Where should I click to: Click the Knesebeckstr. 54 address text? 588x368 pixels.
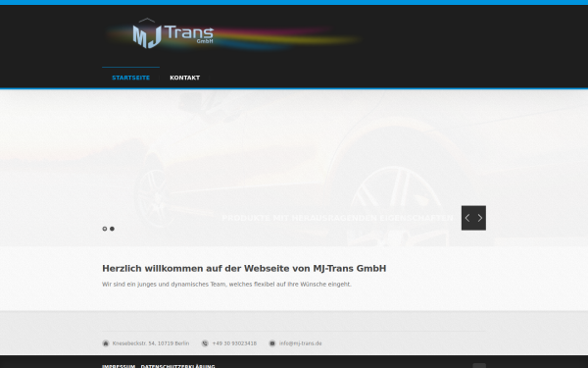point(151,343)
